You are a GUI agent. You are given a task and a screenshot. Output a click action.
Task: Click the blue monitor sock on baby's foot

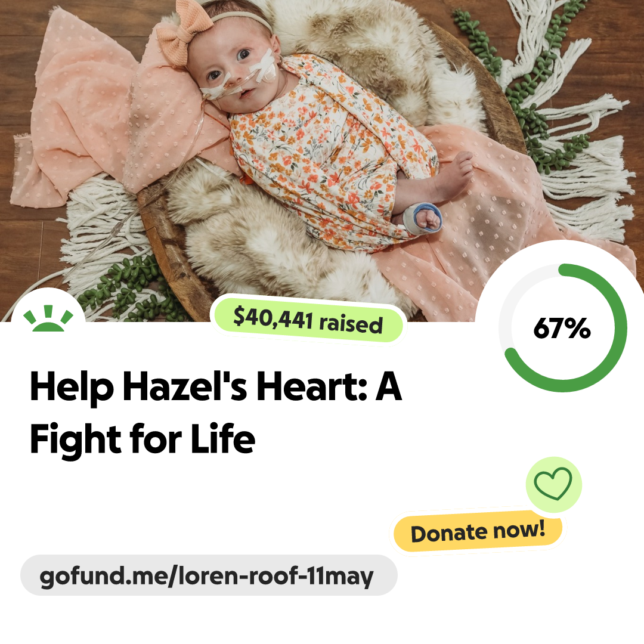click(422, 218)
